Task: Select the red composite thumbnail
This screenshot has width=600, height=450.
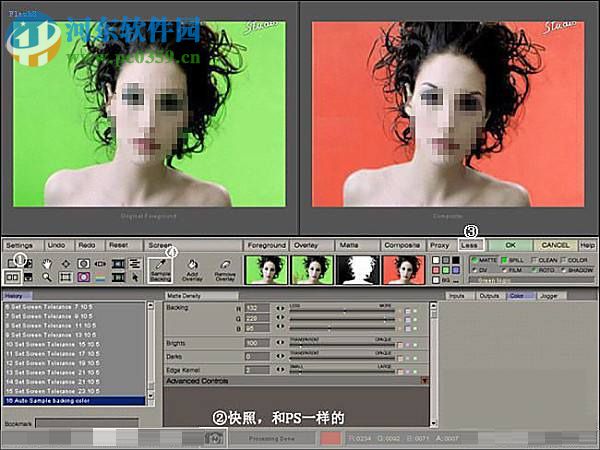Action: click(x=404, y=270)
